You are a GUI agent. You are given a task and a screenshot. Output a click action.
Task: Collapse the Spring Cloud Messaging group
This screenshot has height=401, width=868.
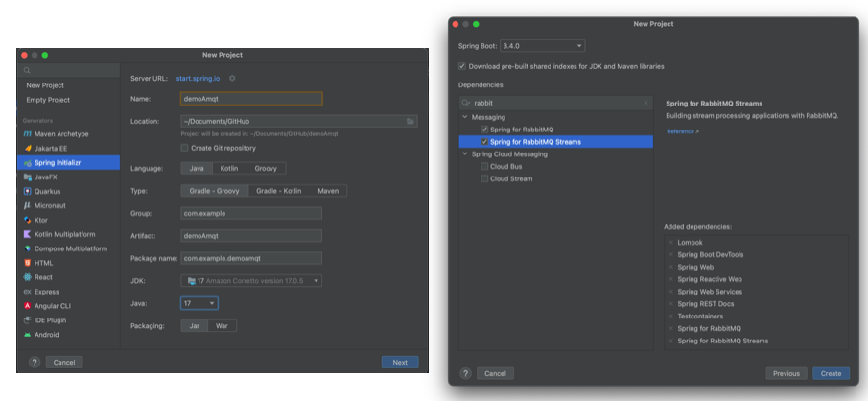tap(465, 154)
